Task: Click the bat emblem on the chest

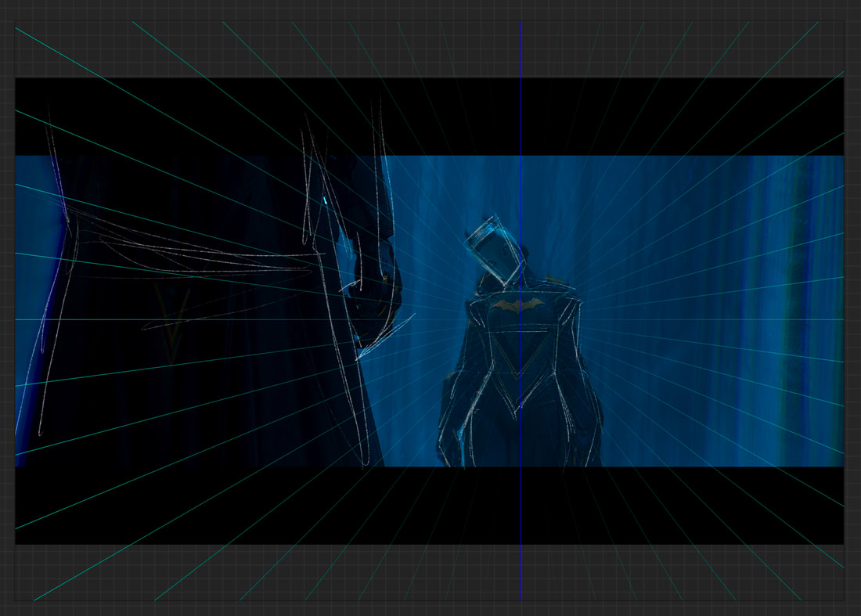Action: coord(516,304)
